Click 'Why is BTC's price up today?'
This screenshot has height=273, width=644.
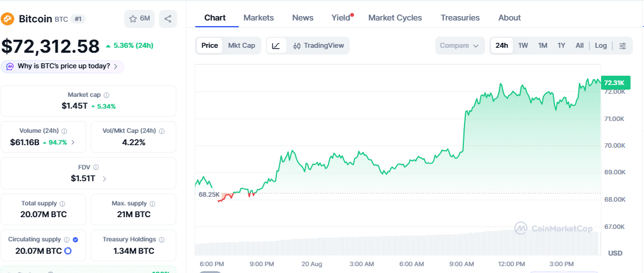pos(63,66)
